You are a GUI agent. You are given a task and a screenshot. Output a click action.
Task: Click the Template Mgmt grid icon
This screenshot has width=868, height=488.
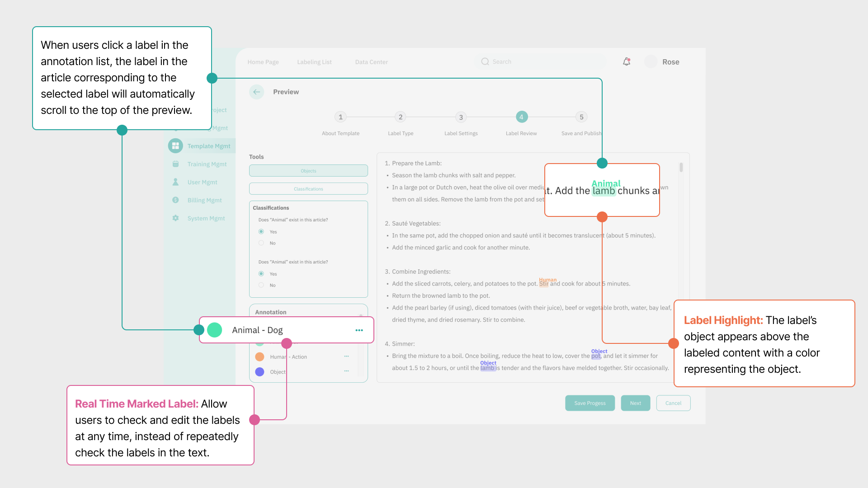coord(175,146)
